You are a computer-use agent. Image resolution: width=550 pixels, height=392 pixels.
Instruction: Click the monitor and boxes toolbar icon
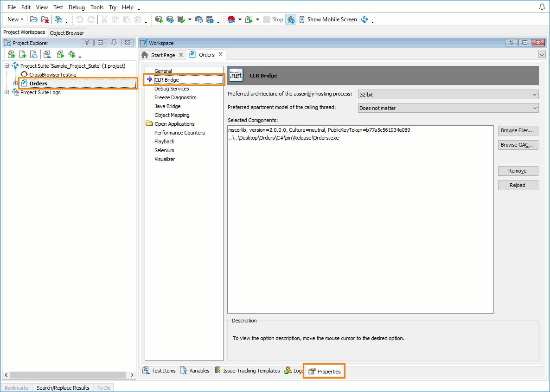[x=199, y=19]
